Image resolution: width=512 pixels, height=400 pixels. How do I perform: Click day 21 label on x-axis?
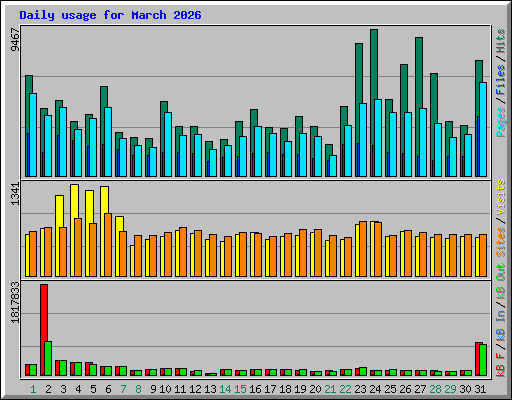[330, 389]
